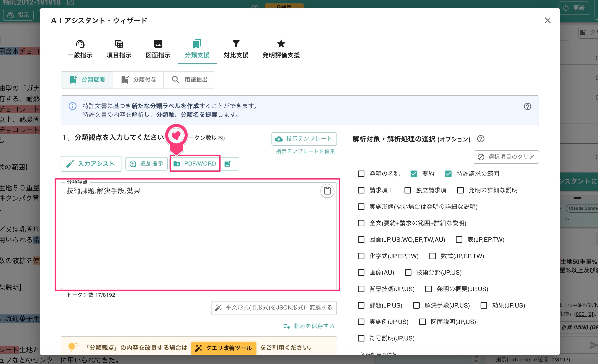Click the 追加指示 button

pos(146,164)
